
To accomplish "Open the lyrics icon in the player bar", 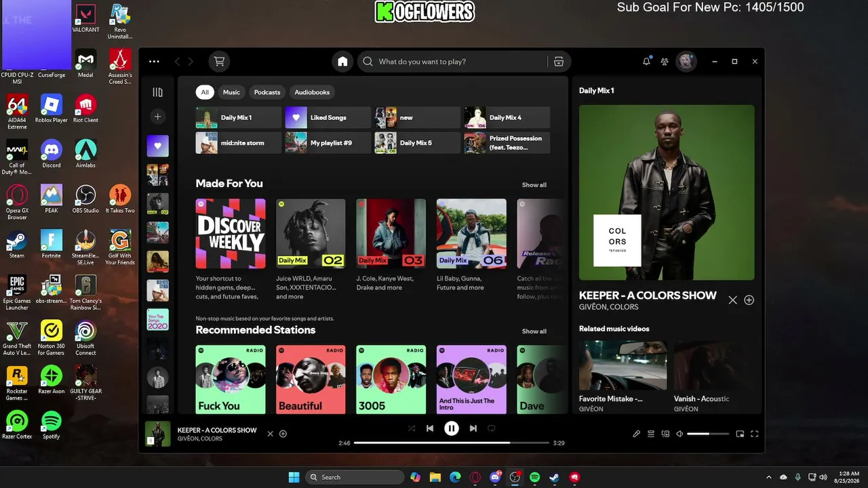I will click(636, 434).
